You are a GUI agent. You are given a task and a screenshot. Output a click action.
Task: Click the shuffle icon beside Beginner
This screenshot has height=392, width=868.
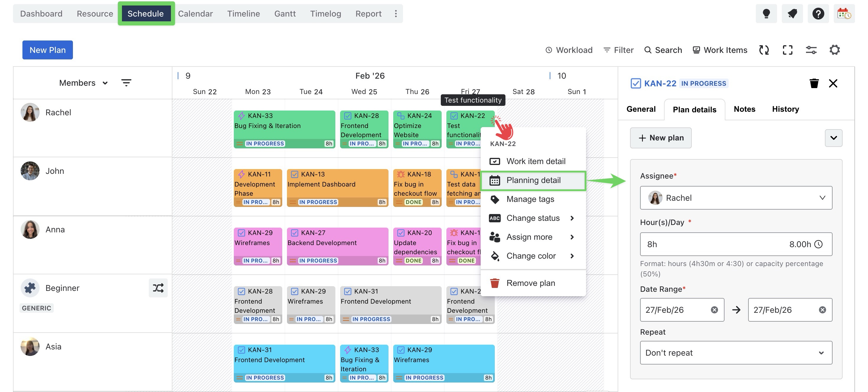tap(158, 288)
